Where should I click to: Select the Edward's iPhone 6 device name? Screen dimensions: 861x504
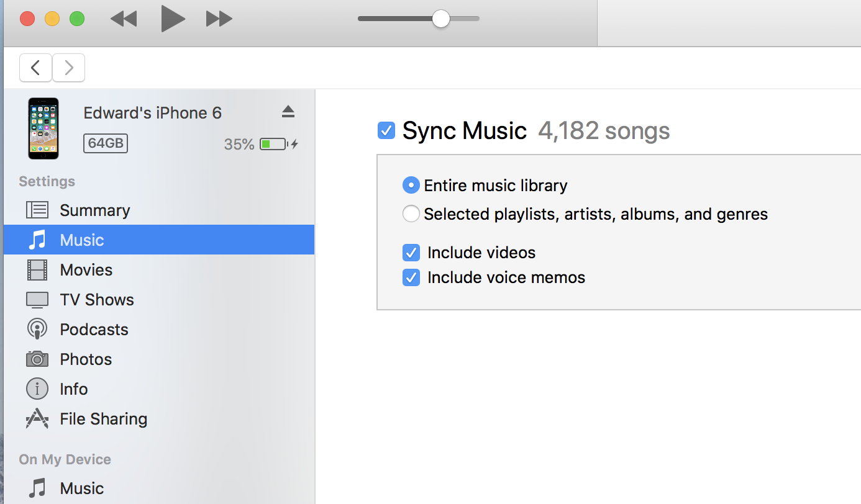coord(153,113)
